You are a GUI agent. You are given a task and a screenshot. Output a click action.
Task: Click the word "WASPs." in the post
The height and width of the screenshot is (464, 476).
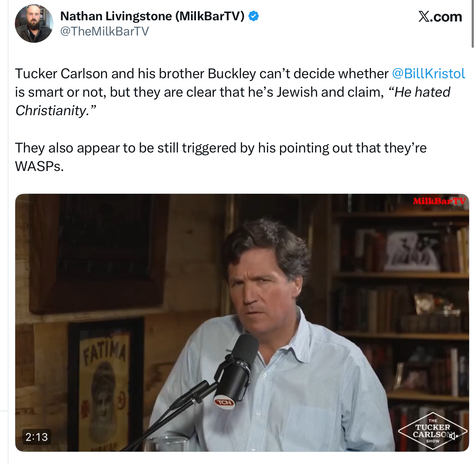39,166
